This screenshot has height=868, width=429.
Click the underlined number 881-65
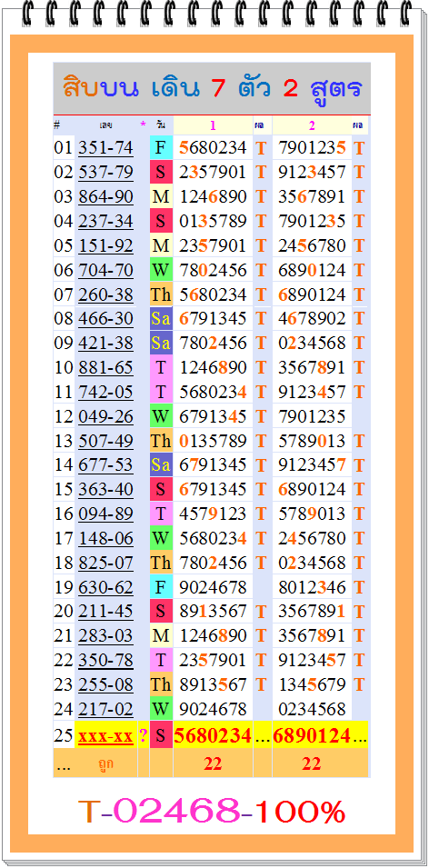pyautogui.click(x=105, y=367)
